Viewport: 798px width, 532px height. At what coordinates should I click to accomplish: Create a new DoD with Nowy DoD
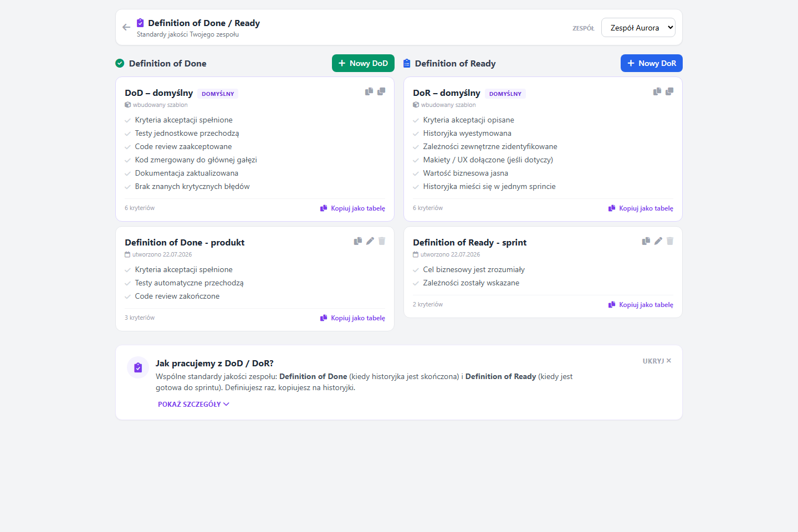coord(363,63)
